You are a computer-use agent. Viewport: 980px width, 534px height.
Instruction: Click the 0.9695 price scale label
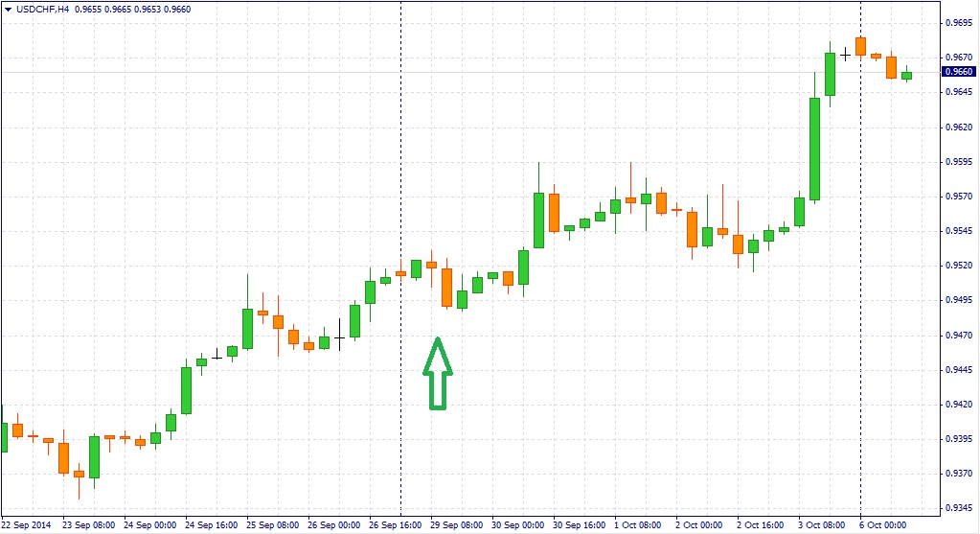(959, 21)
